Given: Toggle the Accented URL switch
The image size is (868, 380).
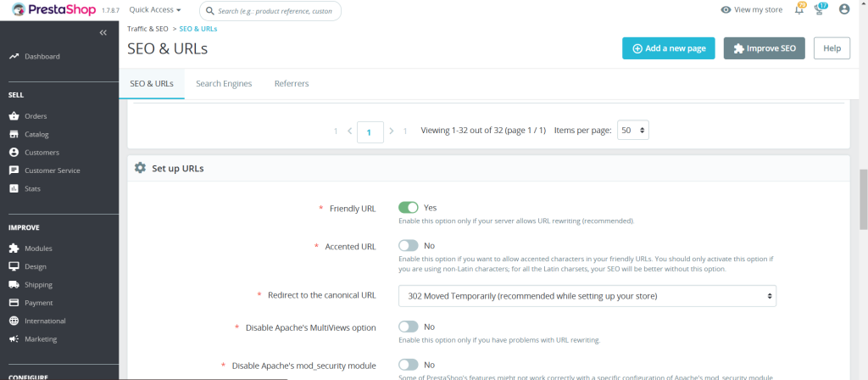Looking at the screenshot, I should pos(409,245).
